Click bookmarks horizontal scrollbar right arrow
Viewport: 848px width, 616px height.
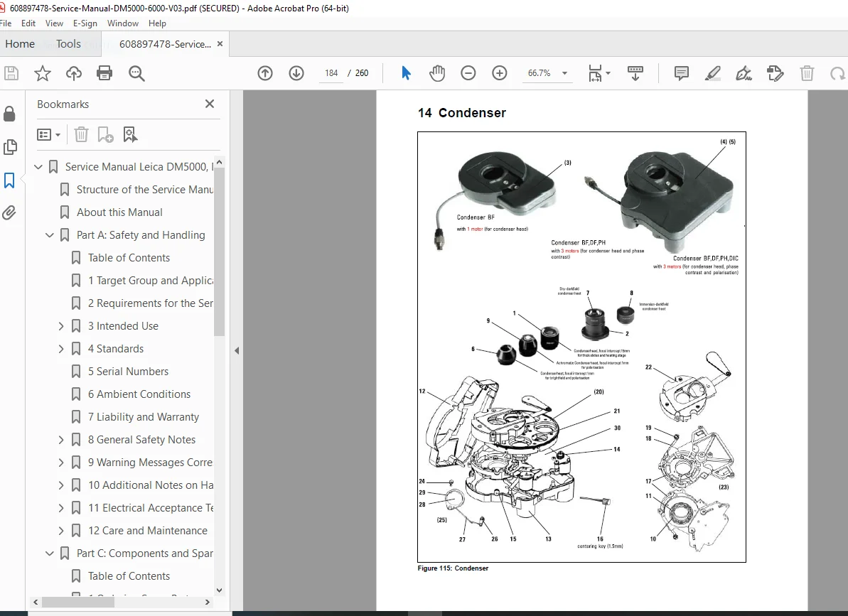(x=207, y=602)
